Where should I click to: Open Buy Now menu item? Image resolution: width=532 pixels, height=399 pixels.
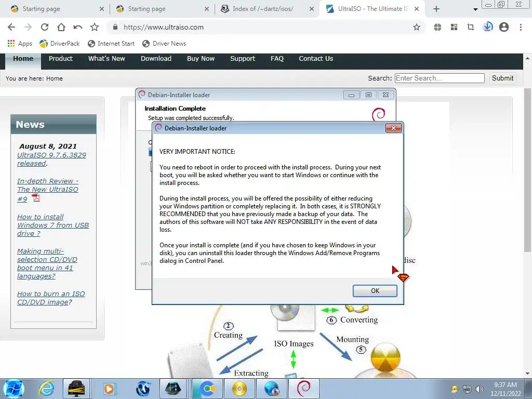click(201, 59)
